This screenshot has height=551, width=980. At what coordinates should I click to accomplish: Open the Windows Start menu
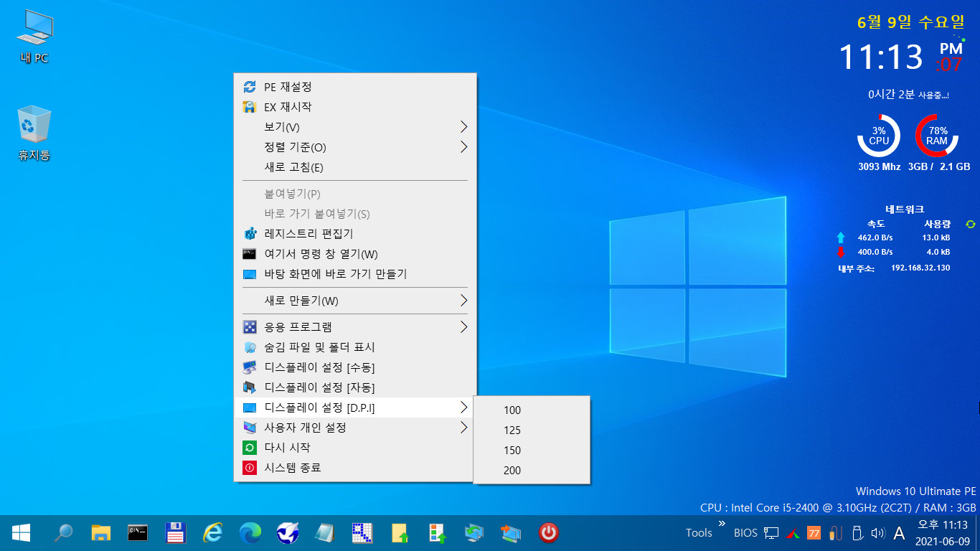coord(21,532)
